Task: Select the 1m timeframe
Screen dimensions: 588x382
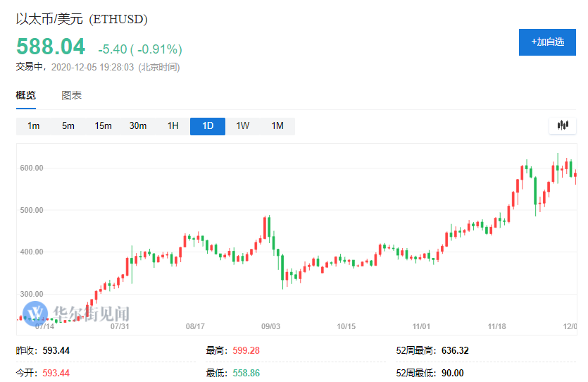Action: [33, 126]
